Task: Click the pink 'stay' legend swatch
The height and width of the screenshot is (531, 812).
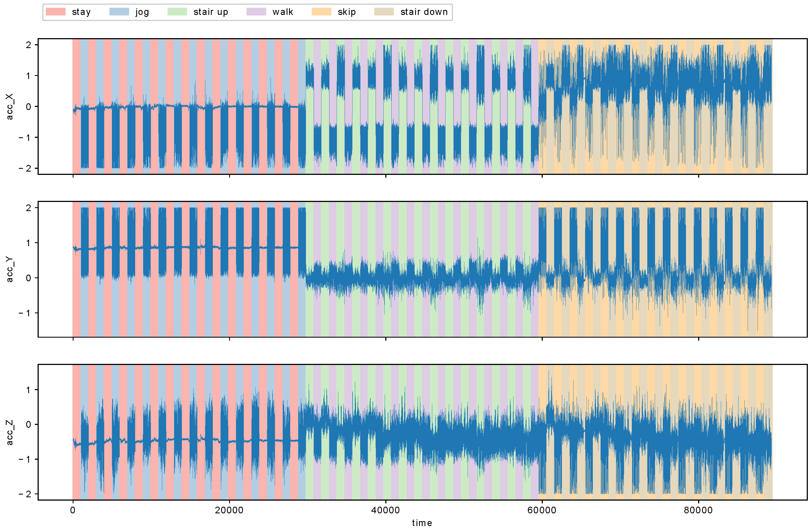Action: tap(55, 12)
